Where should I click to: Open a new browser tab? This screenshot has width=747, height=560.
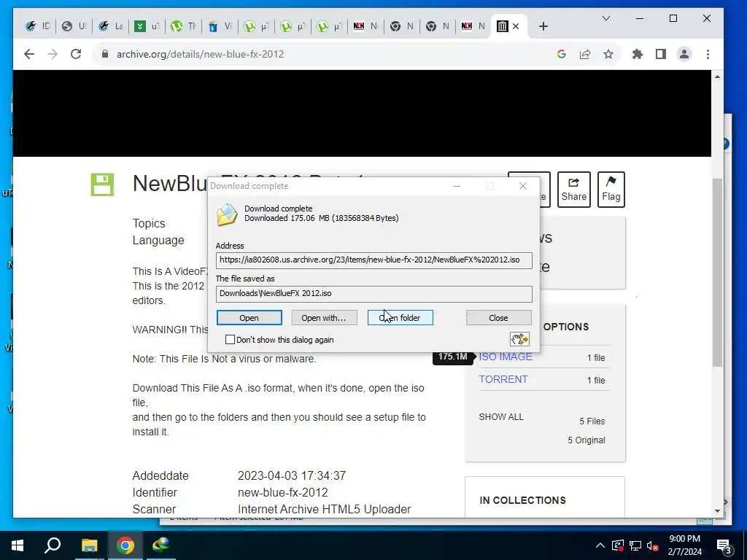[x=543, y=26]
